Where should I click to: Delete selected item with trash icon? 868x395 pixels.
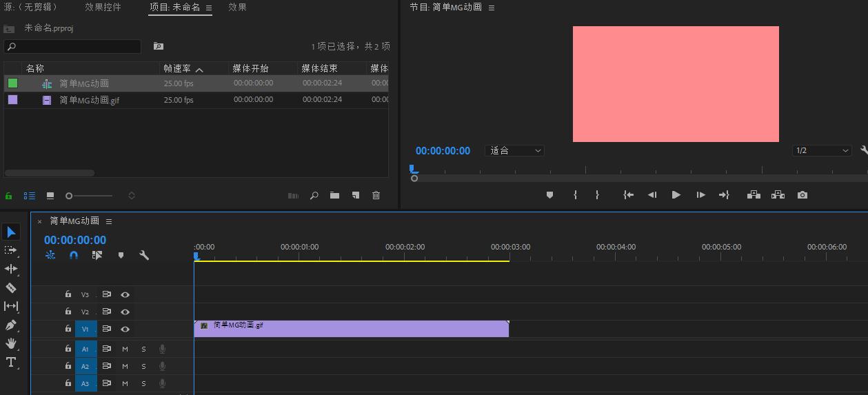click(376, 196)
